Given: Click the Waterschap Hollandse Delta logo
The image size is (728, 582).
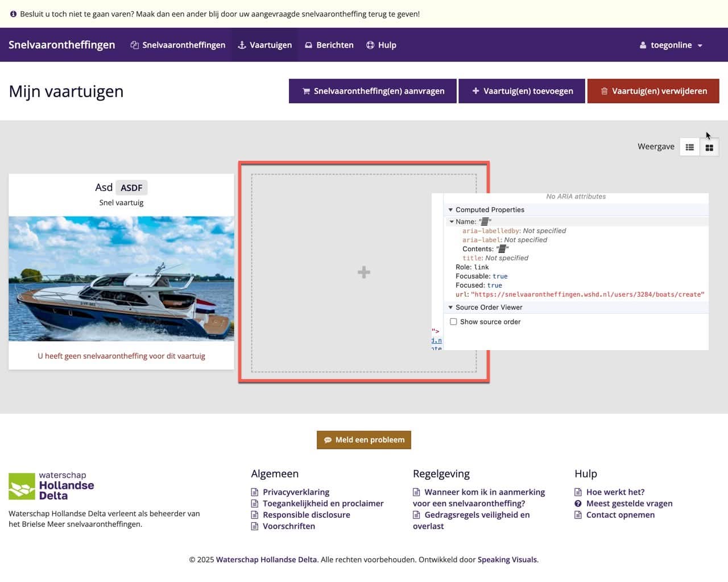Looking at the screenshot, I should point(51,486).
